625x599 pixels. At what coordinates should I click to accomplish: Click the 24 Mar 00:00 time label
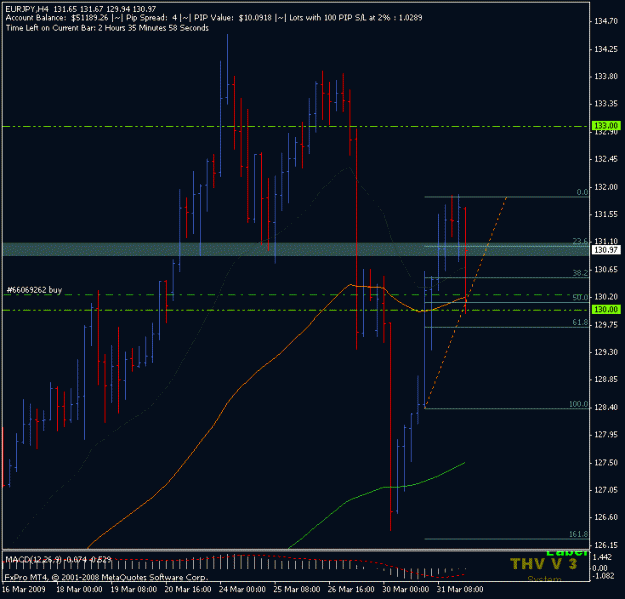(x=242, y=589)
